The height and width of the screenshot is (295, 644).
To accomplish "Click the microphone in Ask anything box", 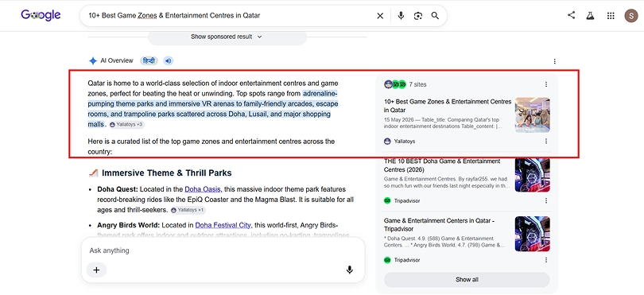I will click(350, 270).
